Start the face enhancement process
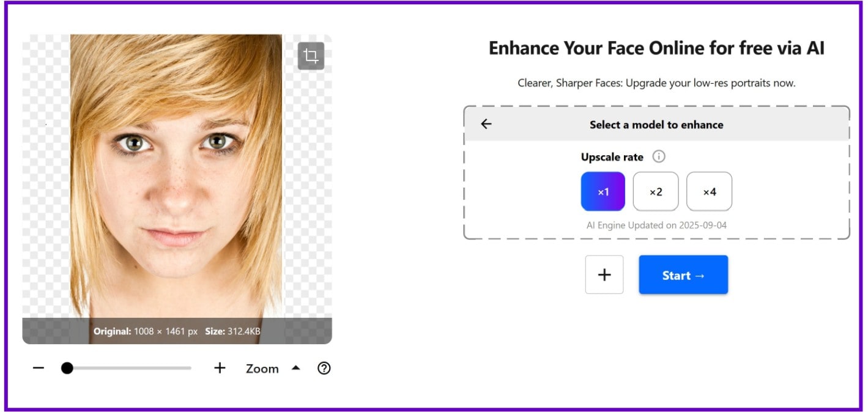This screenshot has width=868, height=412. tap(683, 274)
